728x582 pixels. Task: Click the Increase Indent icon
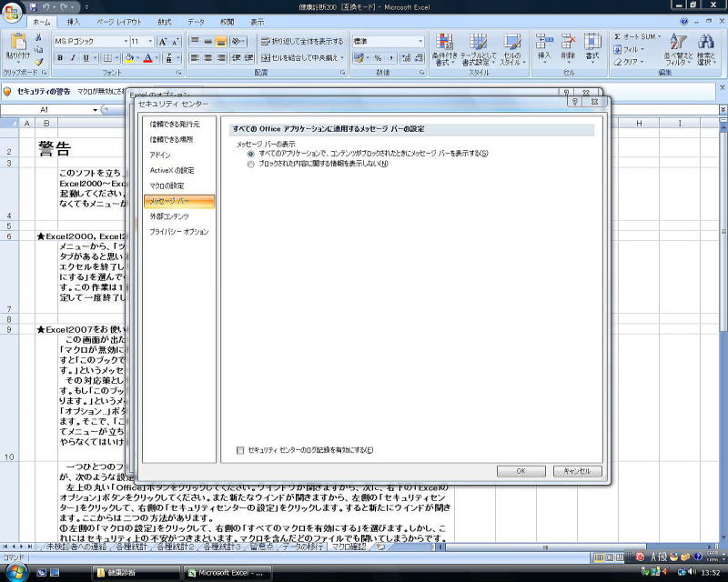click(x=248, y=58)
